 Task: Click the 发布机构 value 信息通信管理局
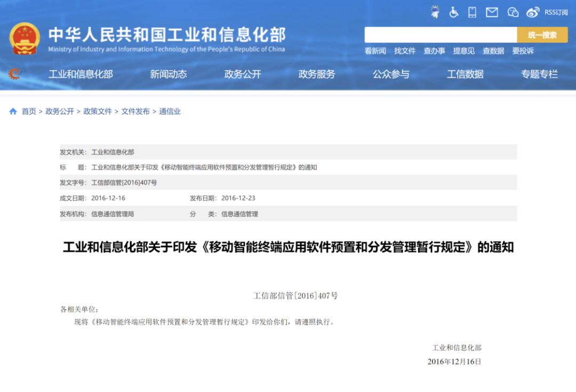tap(113, 214)
